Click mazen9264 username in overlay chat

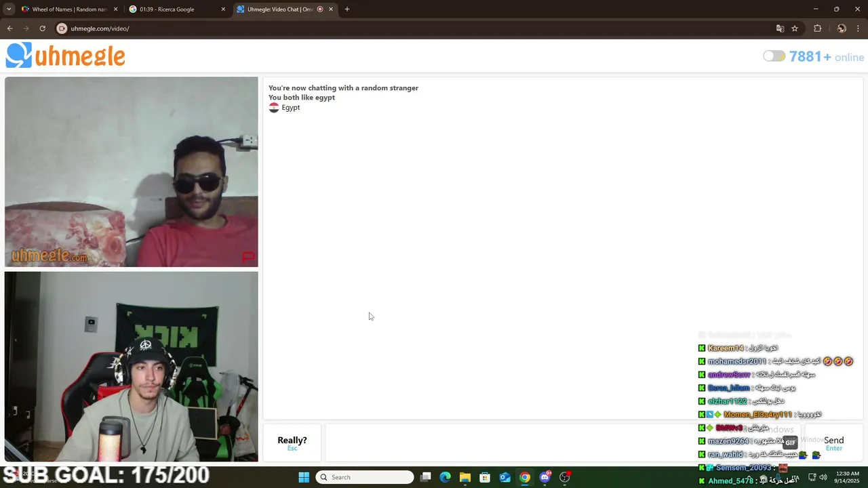(x=728, y=441)
